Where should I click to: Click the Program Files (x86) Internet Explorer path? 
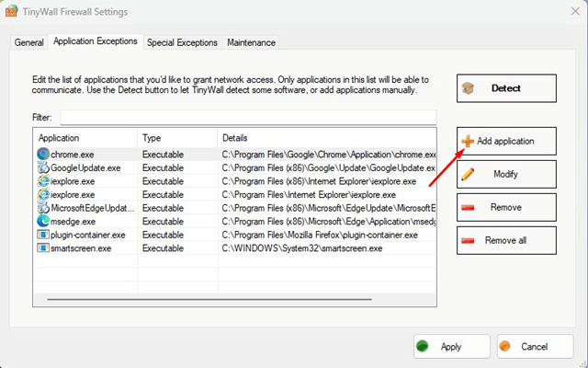pyautogui.click(x=319, y=181)
